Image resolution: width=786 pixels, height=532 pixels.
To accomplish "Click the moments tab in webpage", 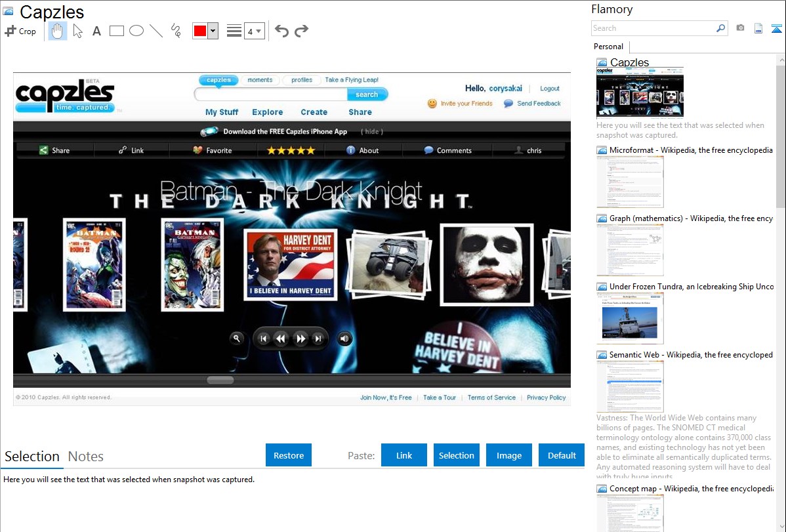I will [260, 80].
